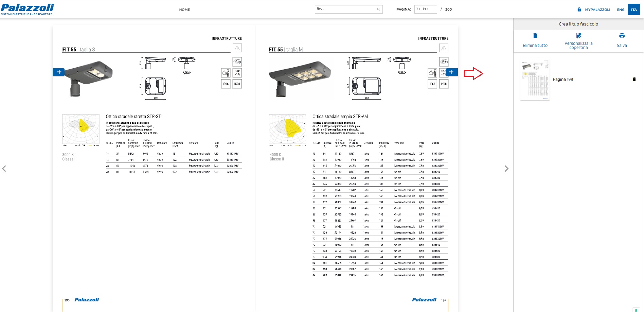Screen dimensions: 644x312
Task: Focus the search field containing fit55
Action: (348, 9)
